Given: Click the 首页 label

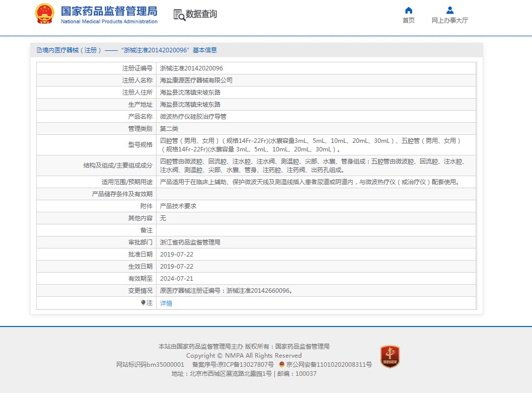Looking at the screenshot, I should click(409, 20).
